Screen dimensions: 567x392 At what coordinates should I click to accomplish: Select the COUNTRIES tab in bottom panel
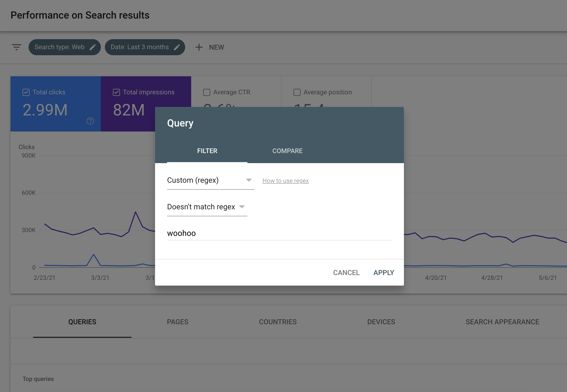[277, 321]
